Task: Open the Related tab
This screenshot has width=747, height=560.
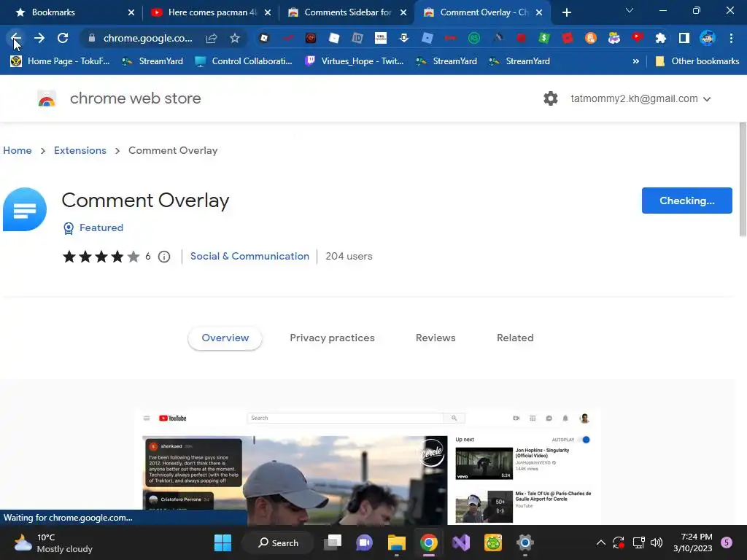Action: 515,338
